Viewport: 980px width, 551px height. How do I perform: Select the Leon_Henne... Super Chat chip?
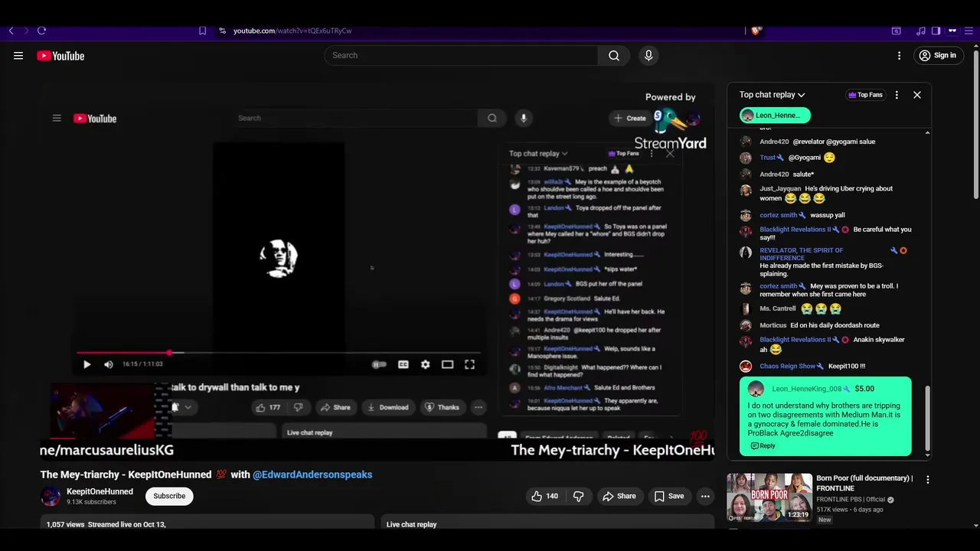(775, 115)
